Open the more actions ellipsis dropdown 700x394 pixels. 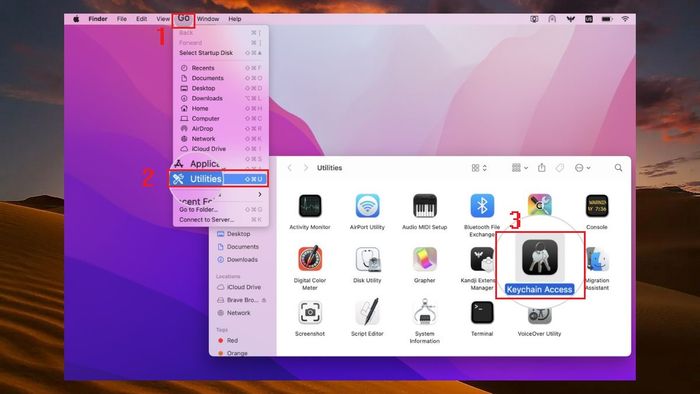(583, 168)
